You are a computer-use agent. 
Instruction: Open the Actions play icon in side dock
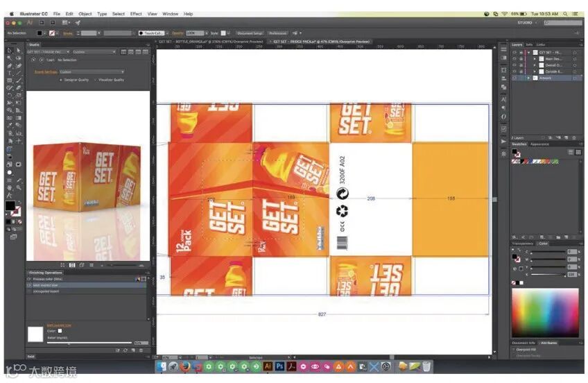click(503, 142)
